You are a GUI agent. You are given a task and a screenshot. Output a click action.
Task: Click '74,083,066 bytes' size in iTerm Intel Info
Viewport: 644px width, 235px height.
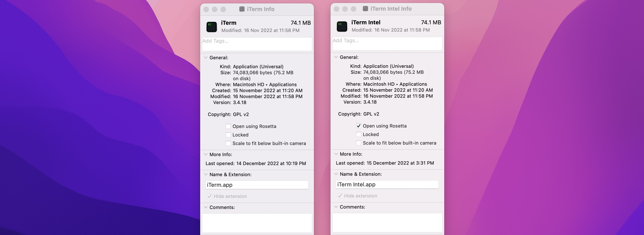tap(383, 72)
